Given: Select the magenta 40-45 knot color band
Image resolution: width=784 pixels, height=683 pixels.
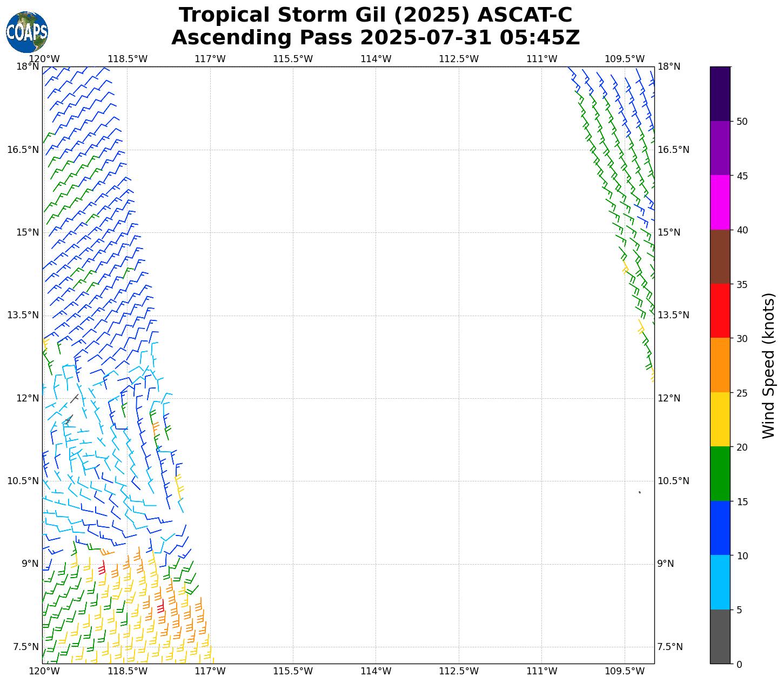Looking at the screenshot, I should coord(720,202).
